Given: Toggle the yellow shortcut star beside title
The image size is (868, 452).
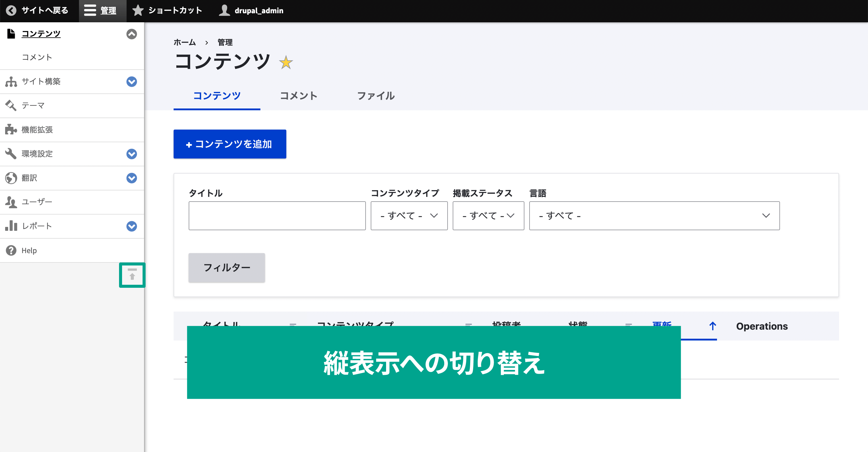Looking at the screenshot, I should (286, 62).
